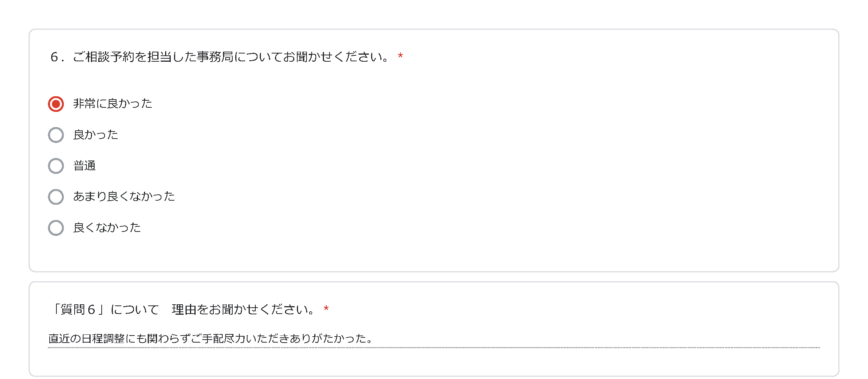This screenshot has height=379, width=868.
Task: Click the word ありがたかった in the answer
Action: coord(328,338)
